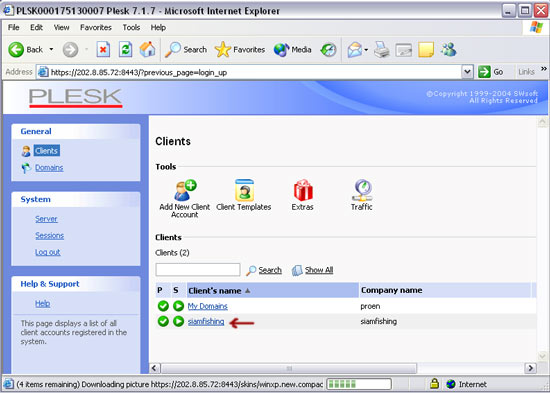Click the Edit page toolbar icon
The height and width of the screenshot is (393, 550).
(404, 50)
